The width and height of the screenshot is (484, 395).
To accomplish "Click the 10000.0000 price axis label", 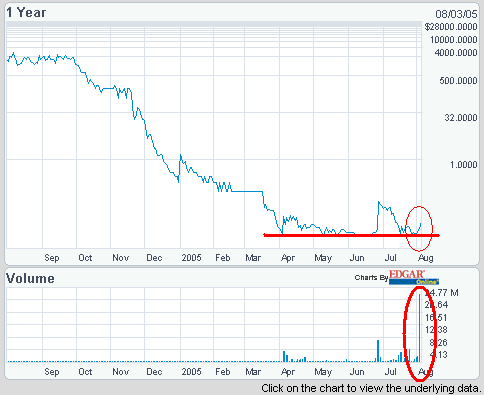I will click(x=454, y=40).
